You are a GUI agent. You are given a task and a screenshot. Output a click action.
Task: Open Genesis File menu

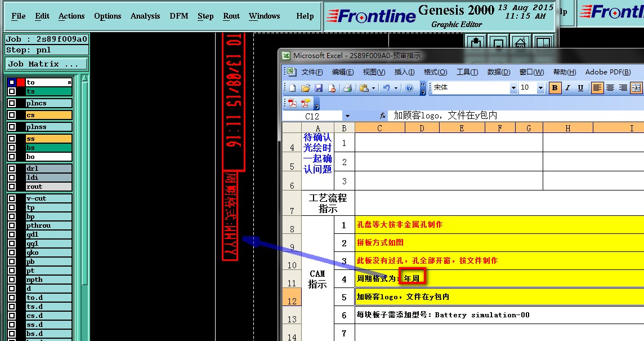[x=19, y=16]
